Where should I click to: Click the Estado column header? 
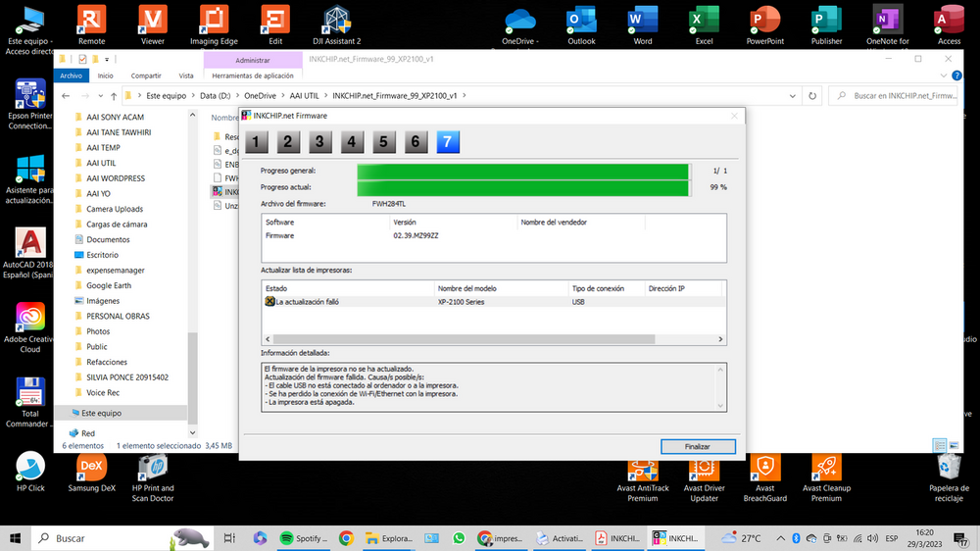pos(348,289)
